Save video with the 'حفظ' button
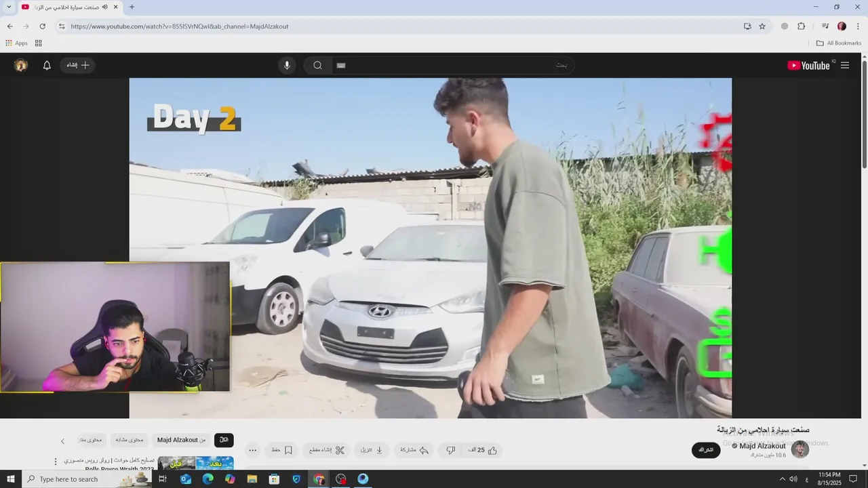The image size is (868, 488). click(281, 450)
